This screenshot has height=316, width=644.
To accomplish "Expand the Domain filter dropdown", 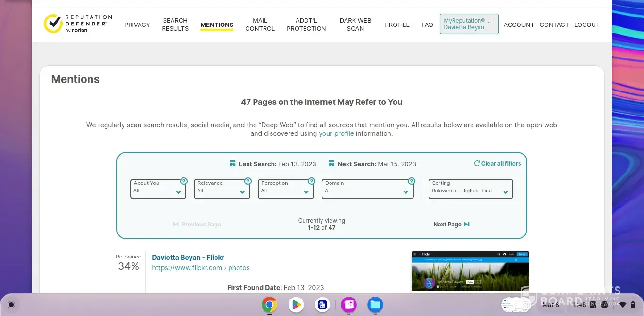I will coord(367,189).
